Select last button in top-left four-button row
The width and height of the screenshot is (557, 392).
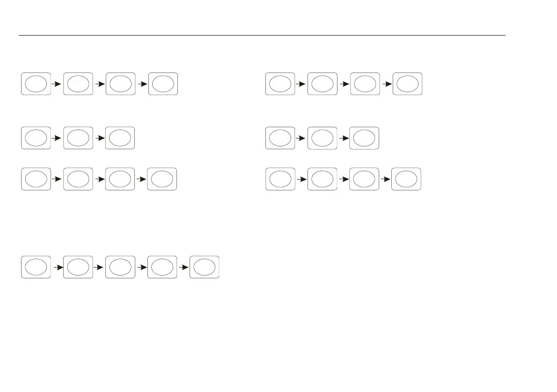pyautogui.click(x=163, y=84)
